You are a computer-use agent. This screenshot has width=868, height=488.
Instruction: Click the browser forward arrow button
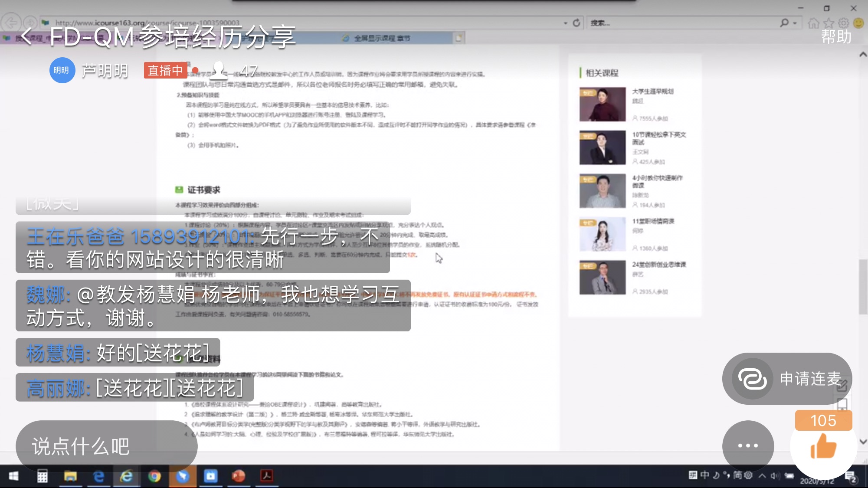[x=29, y=23]
